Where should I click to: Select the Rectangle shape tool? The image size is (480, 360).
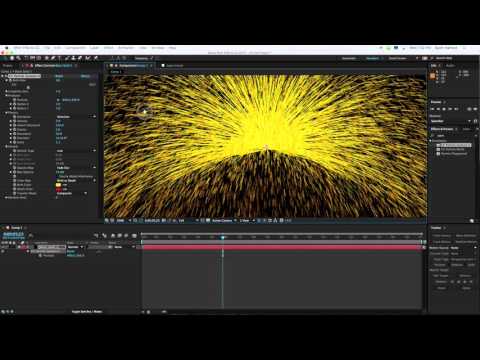point(47,58)
